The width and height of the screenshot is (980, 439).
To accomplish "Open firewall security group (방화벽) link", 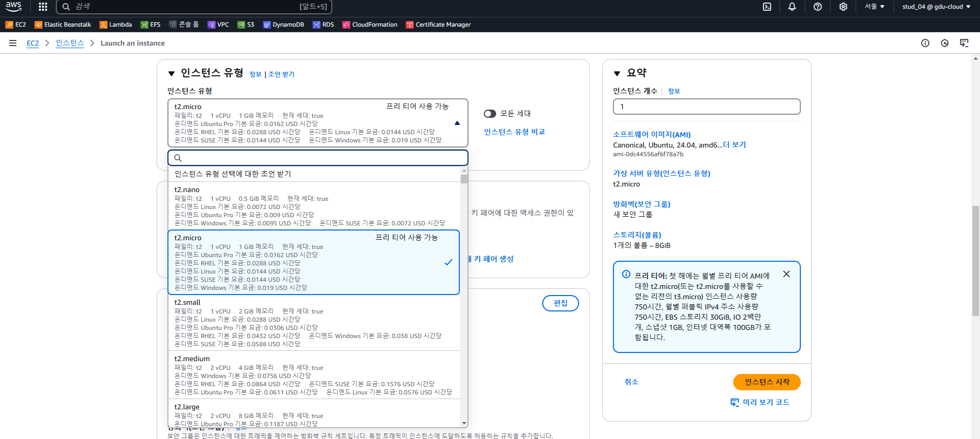I will 642,204.
